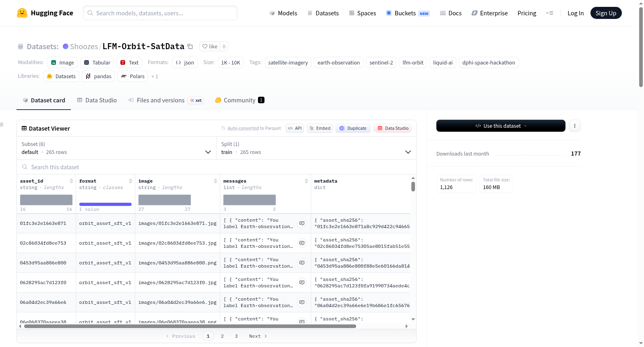
Task: Select the json format tag
Action: (x=185, y=62)
